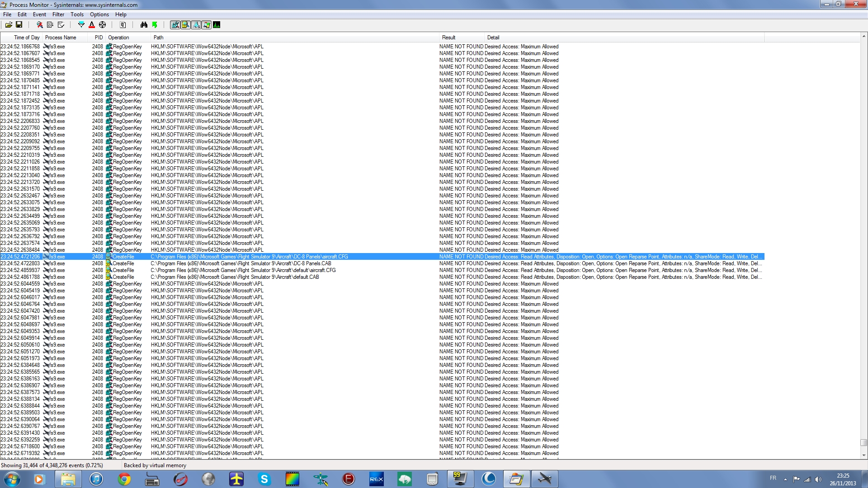Open the FR input language selector
Viewport: 868px width, 488px height.
coord(773,479)
